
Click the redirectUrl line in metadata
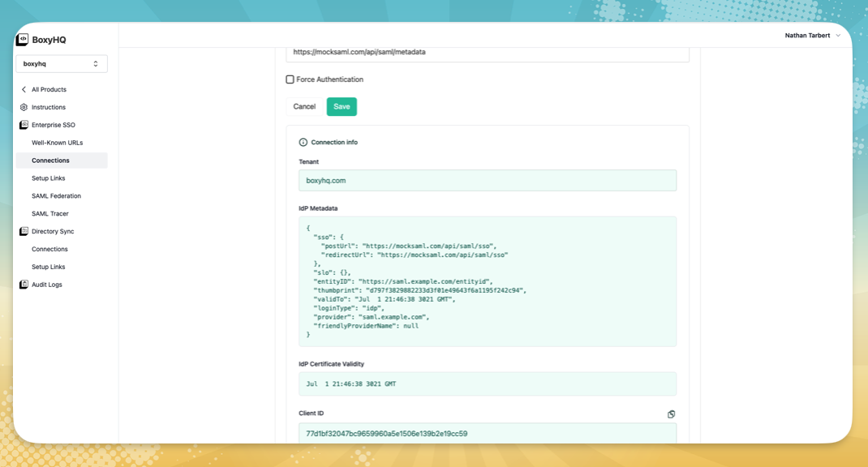pyautogui.click(x=414, y=255)
